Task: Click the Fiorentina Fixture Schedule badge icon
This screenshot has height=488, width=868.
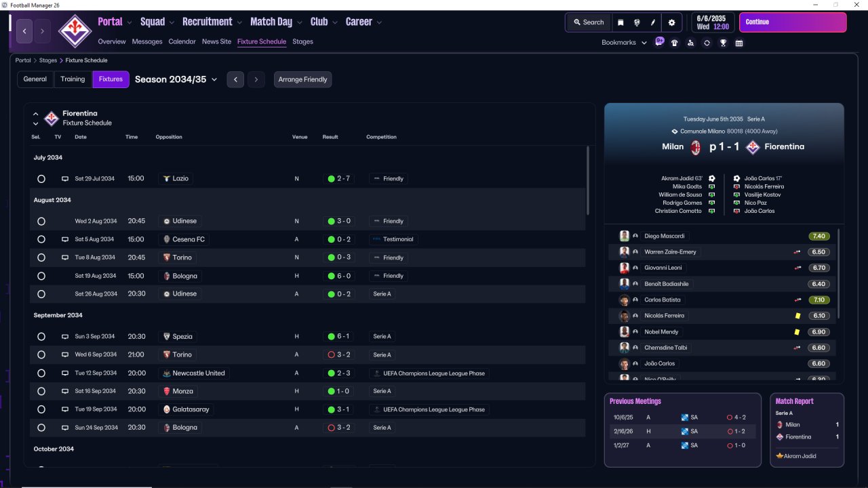Action: pyautogui.click(x=52, y=119)
